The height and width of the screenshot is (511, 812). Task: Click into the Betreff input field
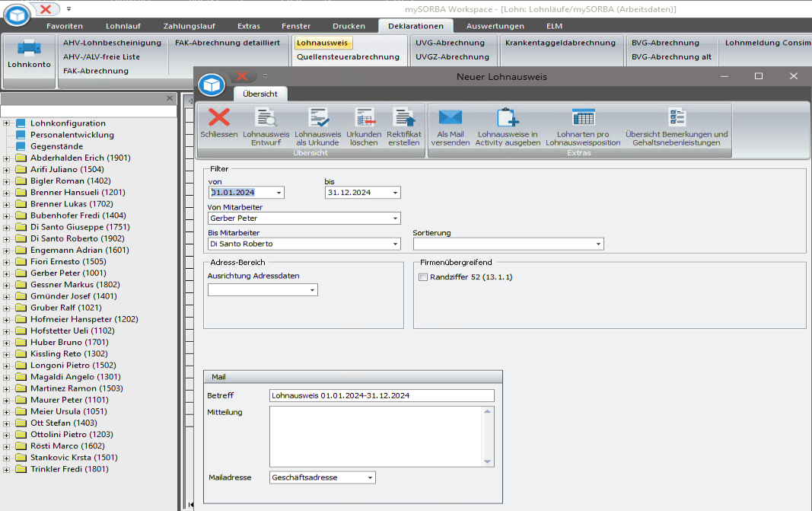pyautogui.click(x=382, y=395)
